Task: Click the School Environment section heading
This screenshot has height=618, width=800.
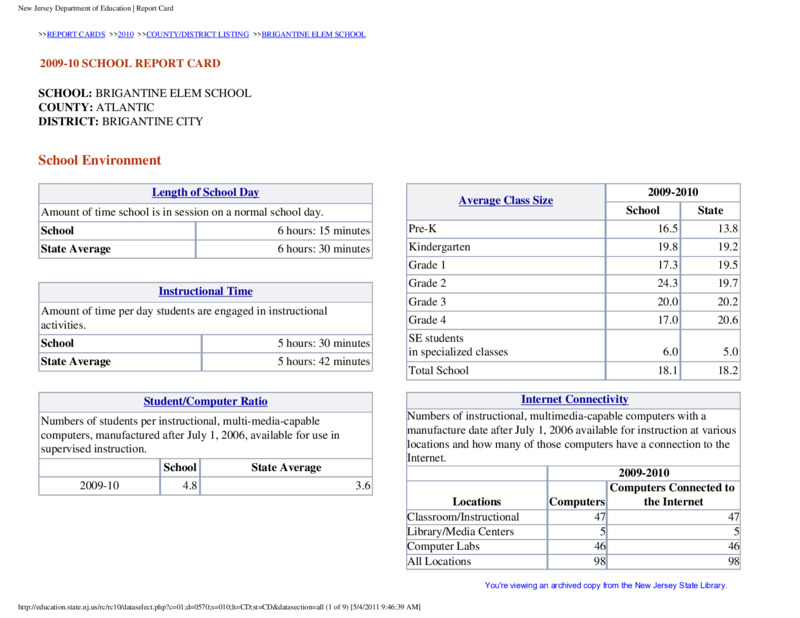Action: click(x=99, y=160)
